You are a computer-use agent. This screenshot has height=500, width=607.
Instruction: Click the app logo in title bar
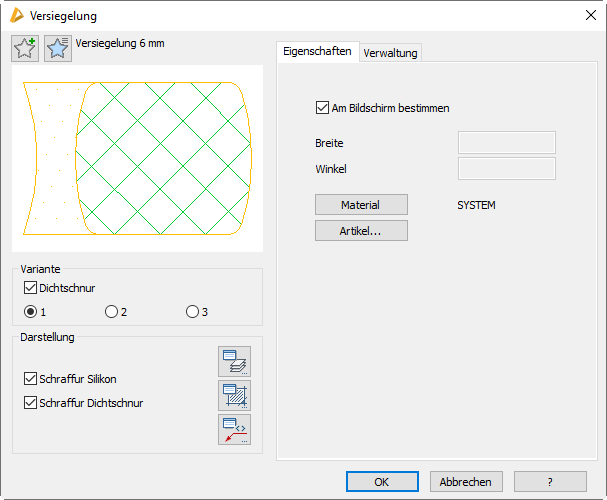15,15
